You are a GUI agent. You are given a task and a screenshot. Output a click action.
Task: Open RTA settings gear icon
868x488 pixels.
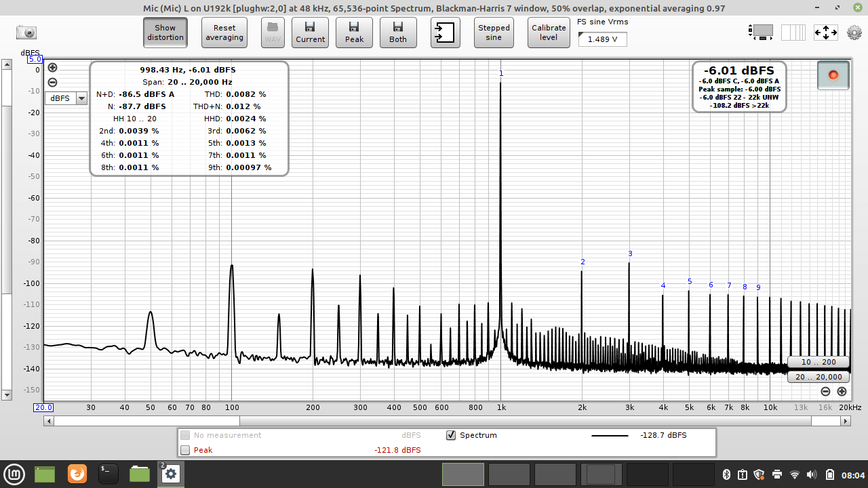click(x=854, y=32)
